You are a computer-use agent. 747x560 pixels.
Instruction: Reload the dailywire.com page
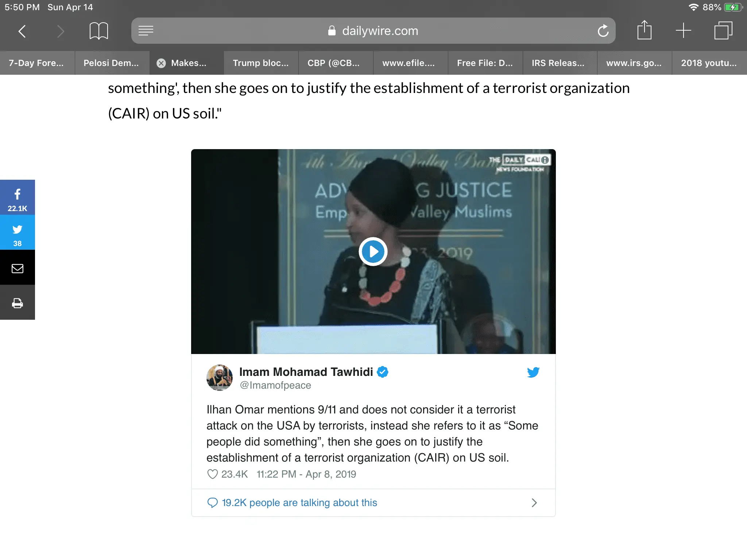click(x=603, y=31)
